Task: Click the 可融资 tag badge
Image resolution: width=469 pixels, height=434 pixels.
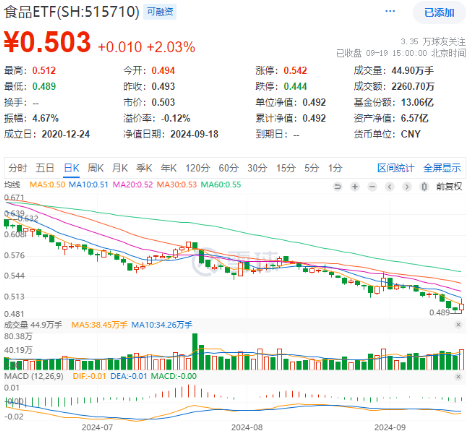Action: (160, 12)
